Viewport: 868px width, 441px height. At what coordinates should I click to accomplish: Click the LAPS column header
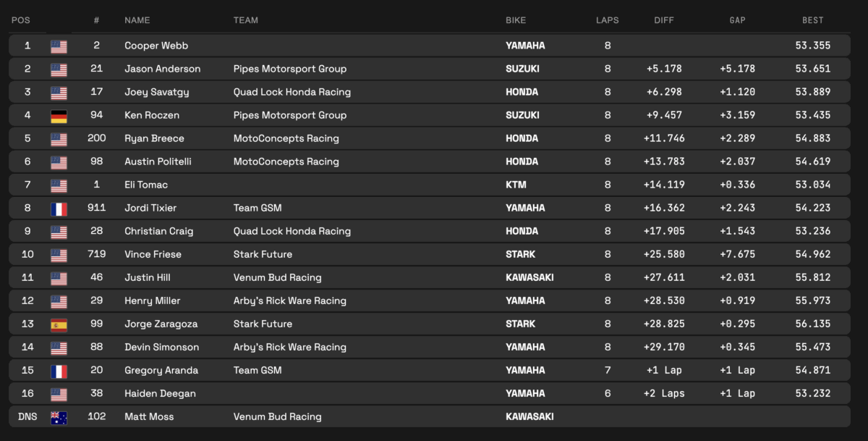pyautogui.click(x=607, y=20)
